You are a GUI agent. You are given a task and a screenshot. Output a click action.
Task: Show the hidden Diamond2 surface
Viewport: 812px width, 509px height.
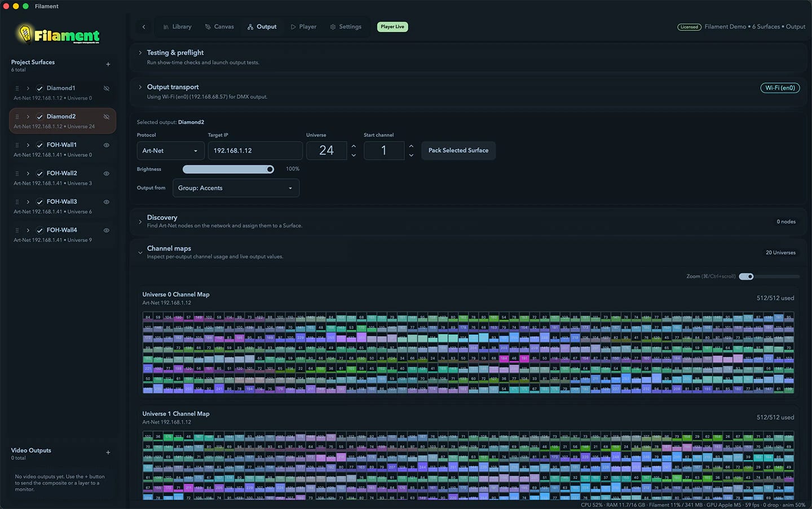(107, 117)
